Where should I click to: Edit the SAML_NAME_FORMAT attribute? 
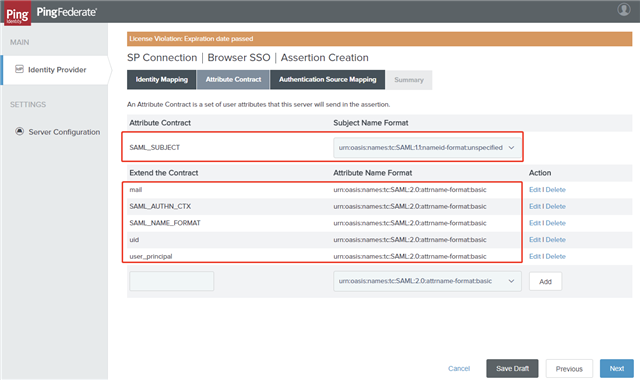coord(535,223)
